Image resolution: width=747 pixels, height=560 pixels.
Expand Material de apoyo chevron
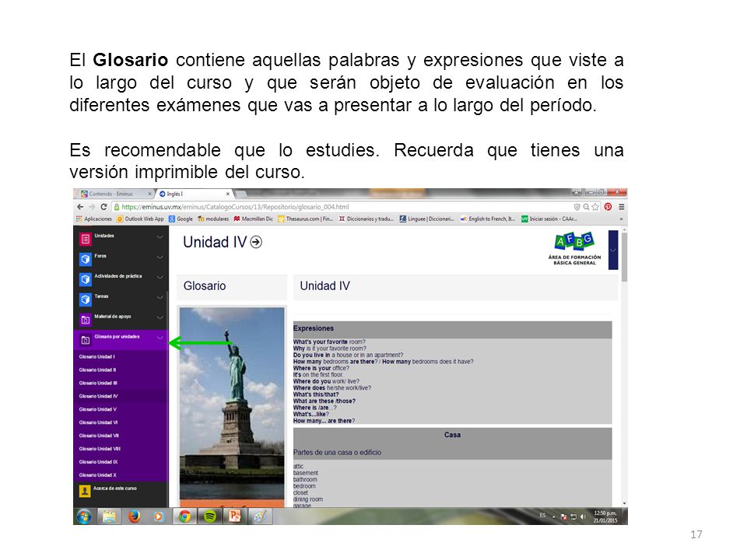point(160,317)
